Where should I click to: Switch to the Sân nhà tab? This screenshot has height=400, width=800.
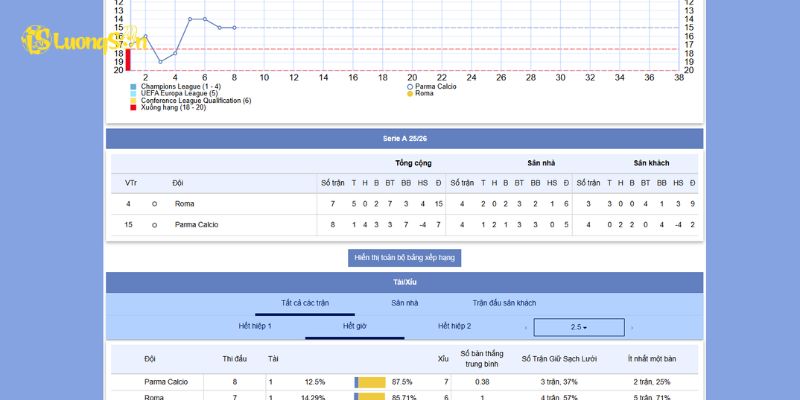coord(405,303)
